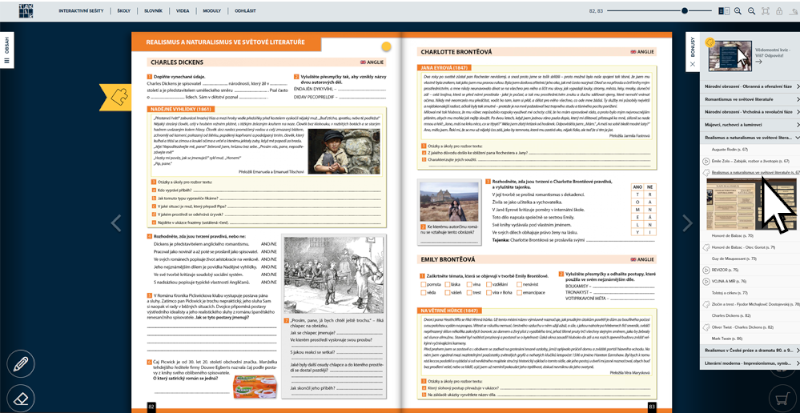Image resolution: width=800 pixels, height=413 pixels.
Task: Check the 'věda' checkbox
Action: click(x=423, y=293)
